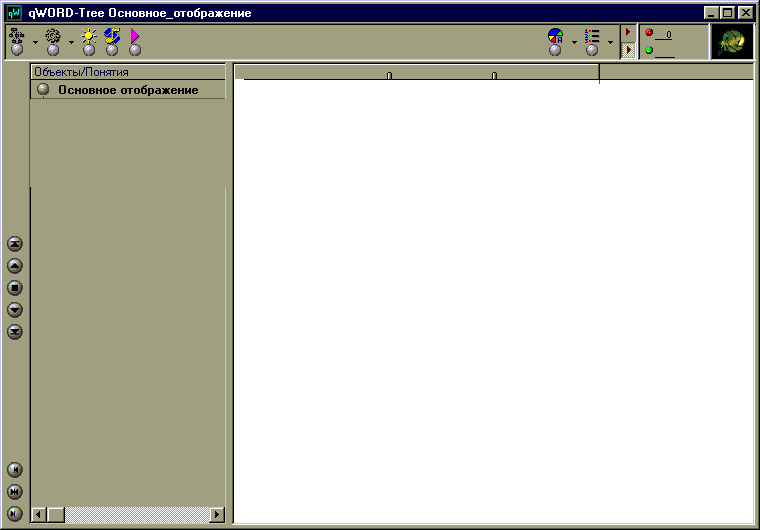Click the red indicator ball
The image size is (760, 530).
[649, 32]
